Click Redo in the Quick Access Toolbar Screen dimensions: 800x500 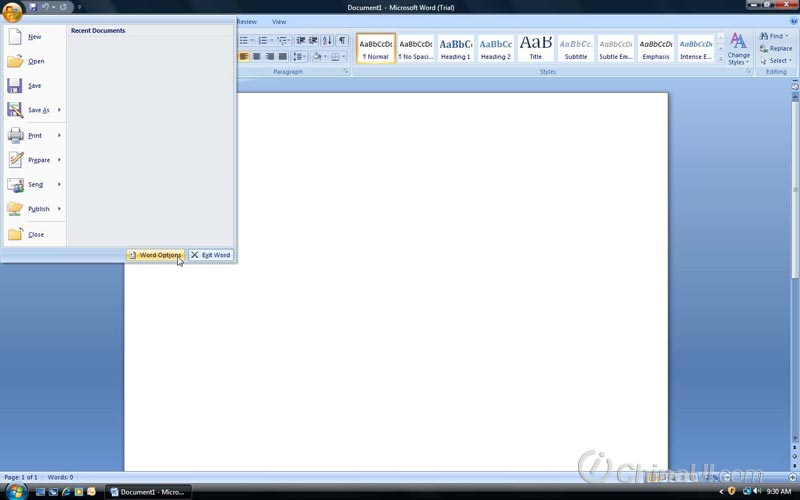tap(63, 7)
